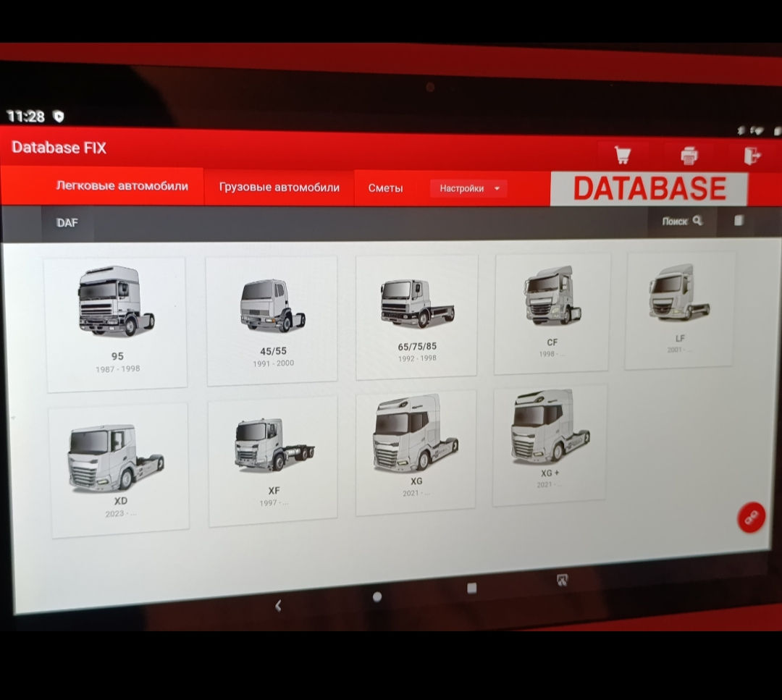Open the Сметы tab

coord(385,188)
